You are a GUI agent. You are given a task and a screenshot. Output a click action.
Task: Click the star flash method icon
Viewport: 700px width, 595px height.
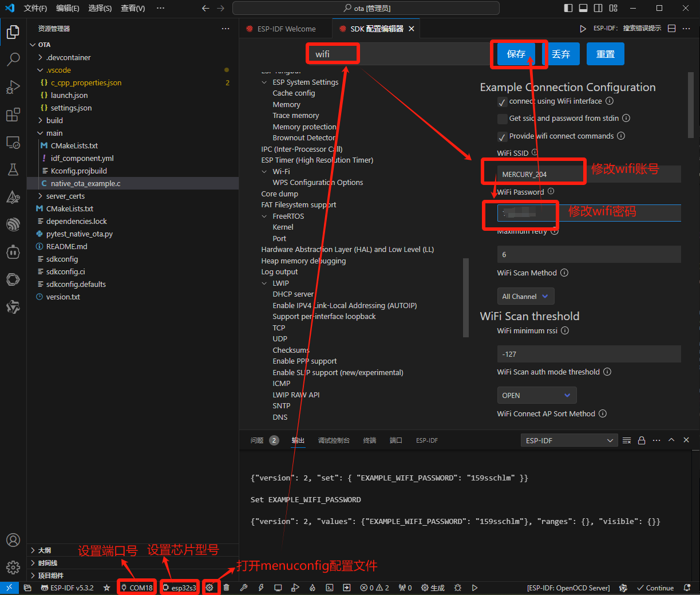pyautogui.click(x=106, y=588)
